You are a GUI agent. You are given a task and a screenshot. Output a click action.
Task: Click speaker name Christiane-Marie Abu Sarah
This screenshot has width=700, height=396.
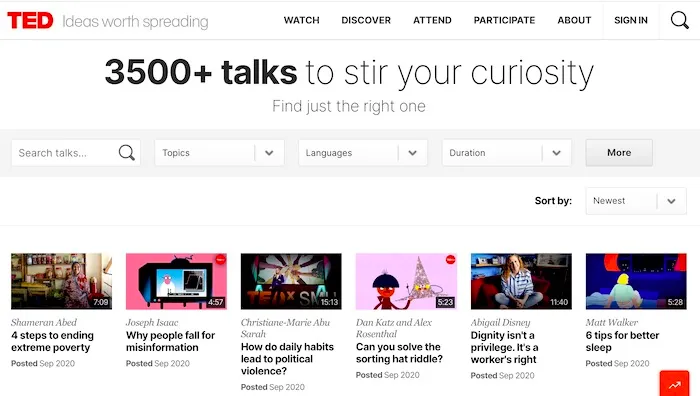tap(286, 328)
